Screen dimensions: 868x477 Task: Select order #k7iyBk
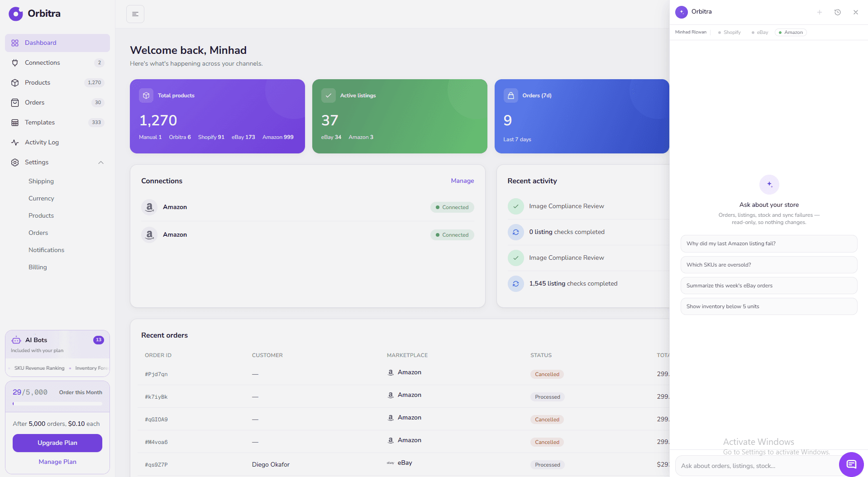(x=156, y=397)
